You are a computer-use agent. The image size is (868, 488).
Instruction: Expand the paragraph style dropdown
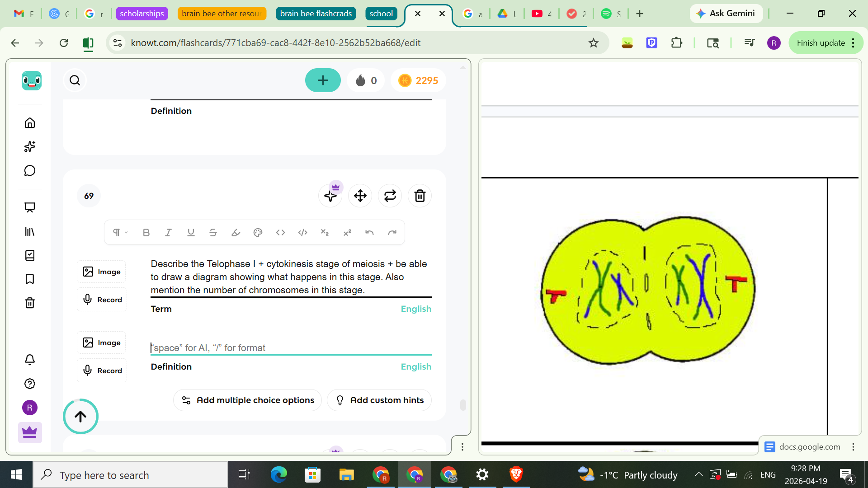(119, 232)
